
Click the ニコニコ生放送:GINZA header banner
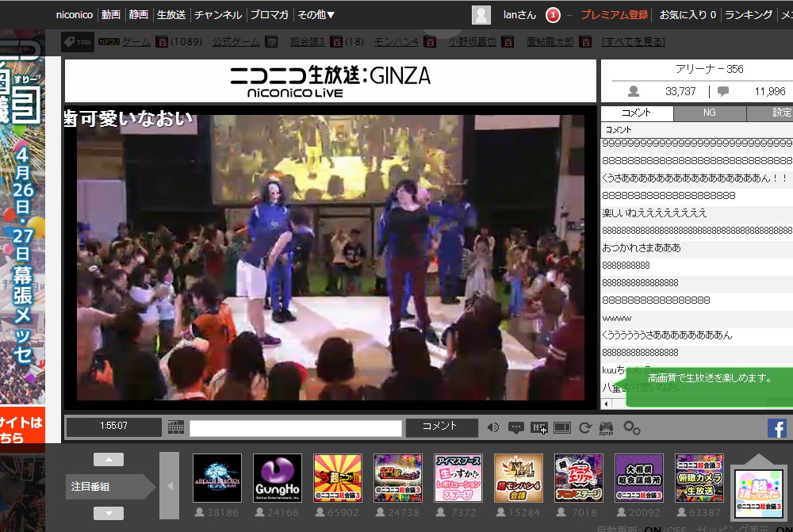click(330, 81)
